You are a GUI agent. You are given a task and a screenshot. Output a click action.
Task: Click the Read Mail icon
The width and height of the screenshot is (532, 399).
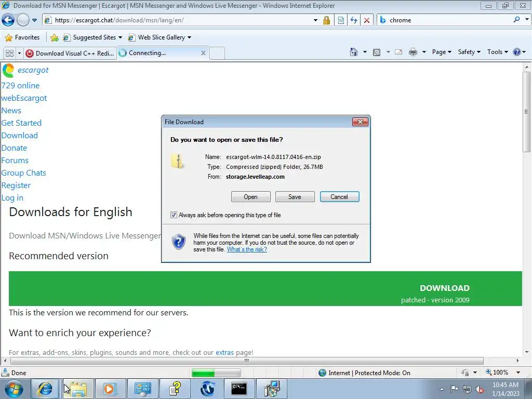tap(398, 52)
